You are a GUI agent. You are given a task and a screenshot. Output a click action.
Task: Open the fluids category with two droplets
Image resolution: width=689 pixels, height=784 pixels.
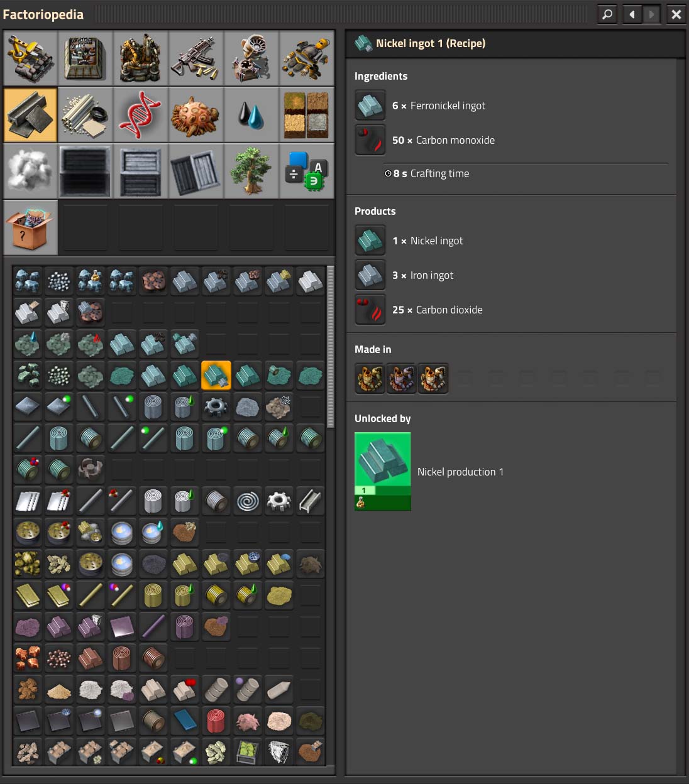click(251, 115)
